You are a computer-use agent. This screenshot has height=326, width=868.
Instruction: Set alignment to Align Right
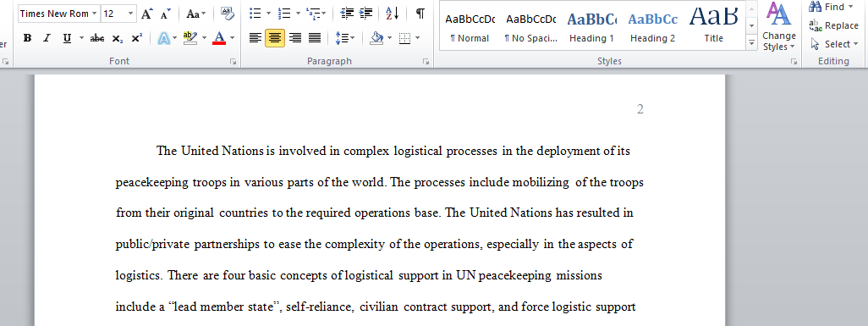coord(295,38)
